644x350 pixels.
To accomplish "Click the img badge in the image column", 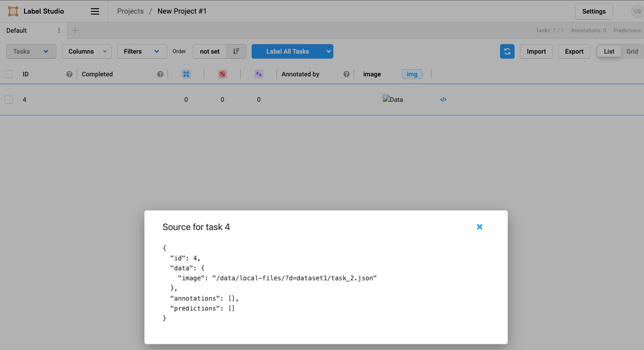I will click(411, 74).
